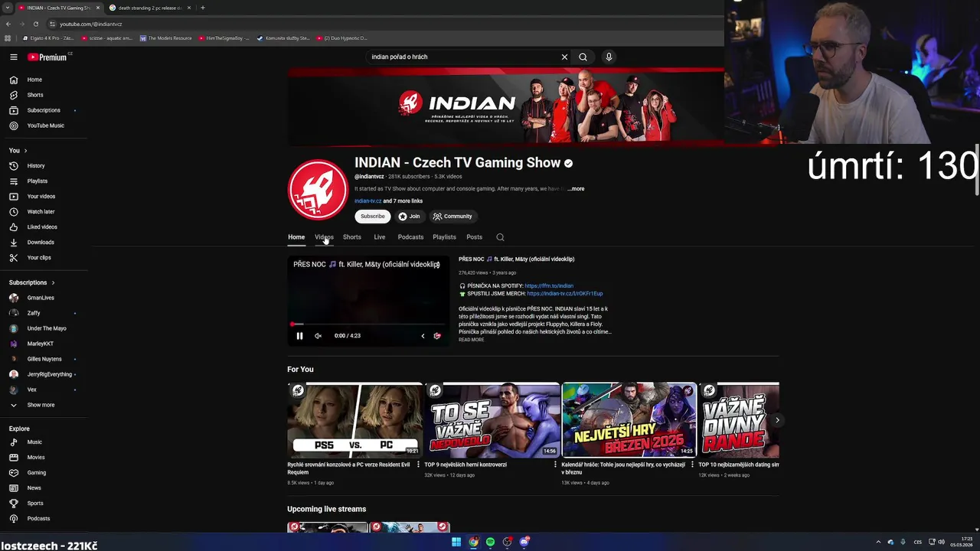The image size is (980, 551).
Task: Open the ffm.to/indian Spotify link
Action: (x=549, y=286)
